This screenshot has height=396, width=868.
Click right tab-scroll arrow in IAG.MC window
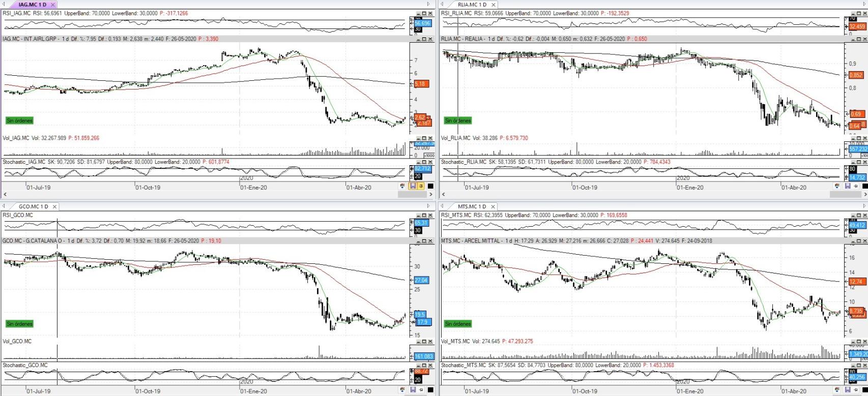(428, 4)
